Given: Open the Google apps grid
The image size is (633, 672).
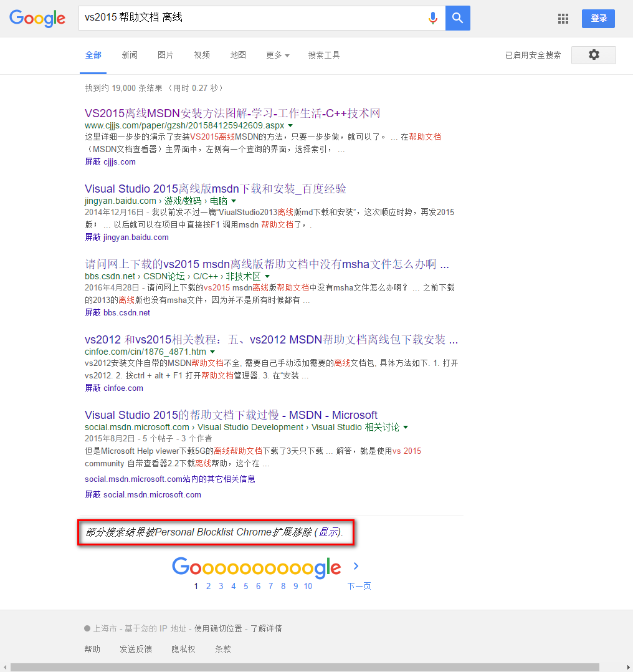Looking at the screenshot, I should pos(563,19).
